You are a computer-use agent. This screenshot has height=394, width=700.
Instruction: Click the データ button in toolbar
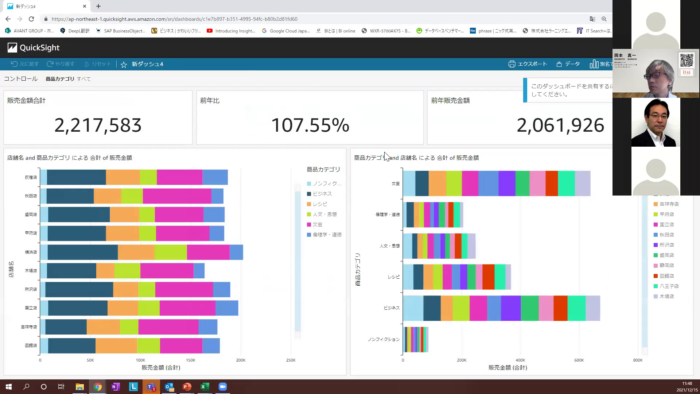pos(568,64)
